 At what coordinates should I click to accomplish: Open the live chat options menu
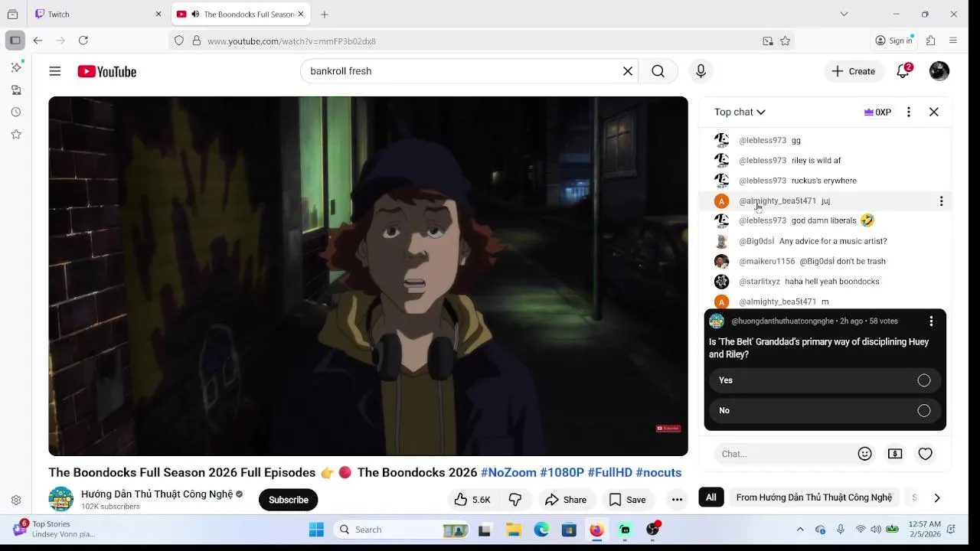909,112
